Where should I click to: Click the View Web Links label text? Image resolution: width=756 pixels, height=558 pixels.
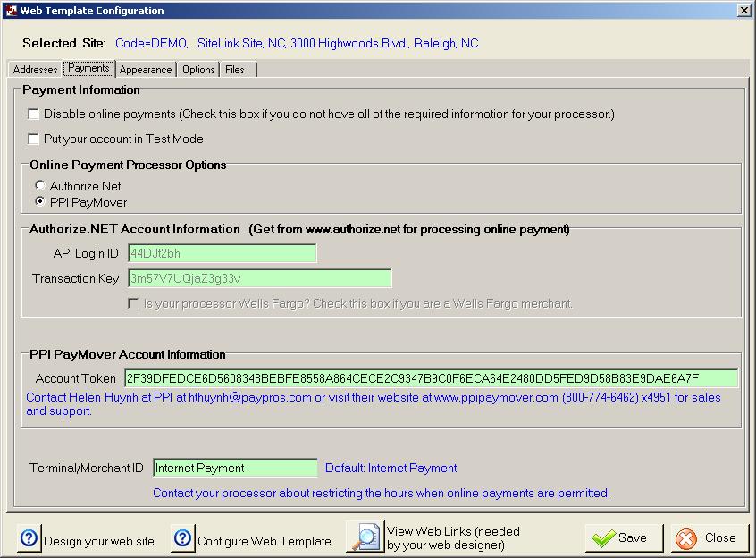click(x=453, y=537)
